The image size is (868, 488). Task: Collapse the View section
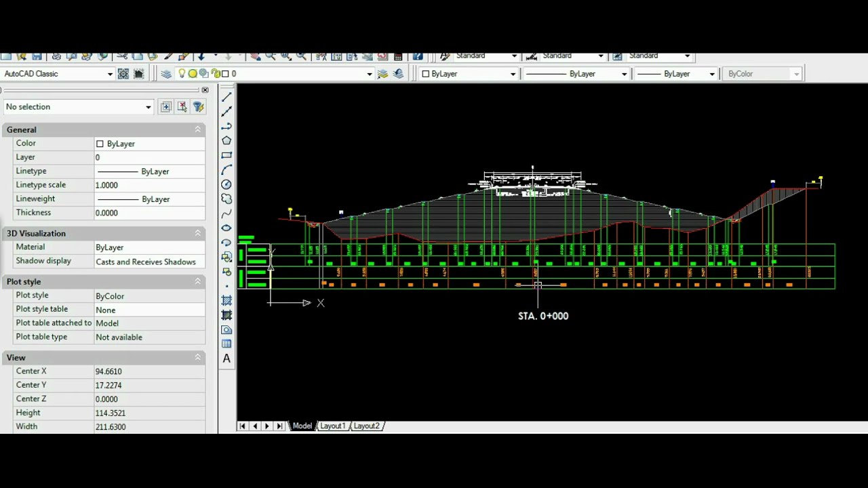click(x=198, y=357)
